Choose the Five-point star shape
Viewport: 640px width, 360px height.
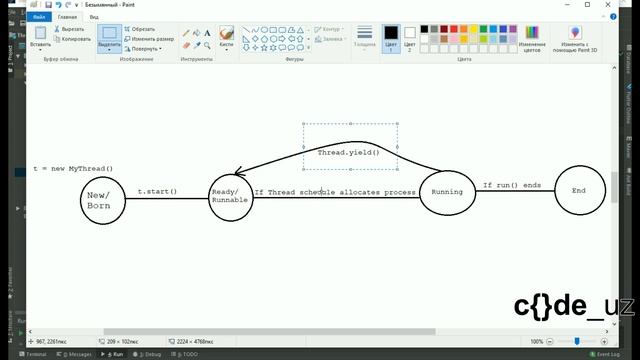tap(264, 48)
